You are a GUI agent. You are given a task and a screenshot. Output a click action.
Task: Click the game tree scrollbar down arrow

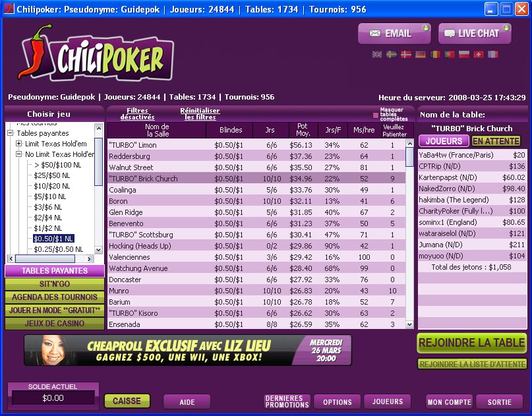(98, 250)
